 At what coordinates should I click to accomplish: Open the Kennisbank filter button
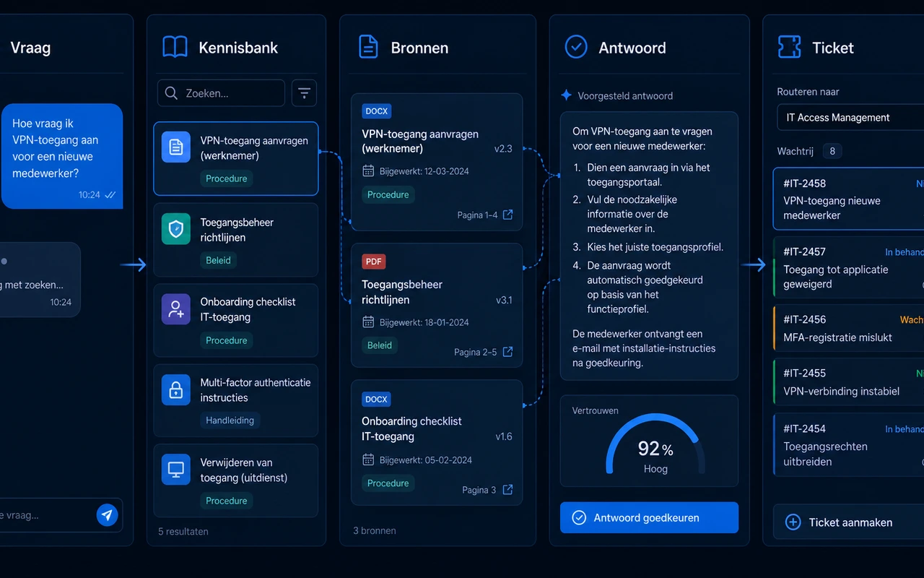tap(304, 93)
